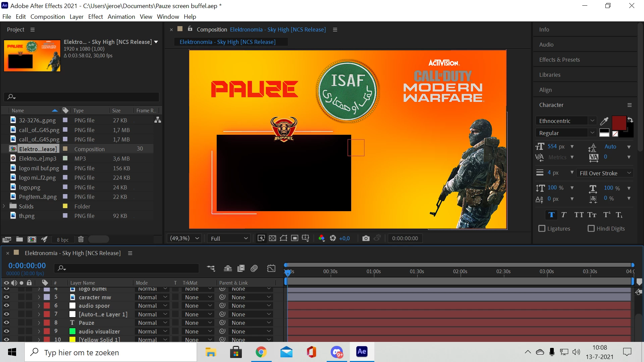This screenshot has height=362, width=644.
Task: Open the Character panel menu
Action: pos(630,105)
